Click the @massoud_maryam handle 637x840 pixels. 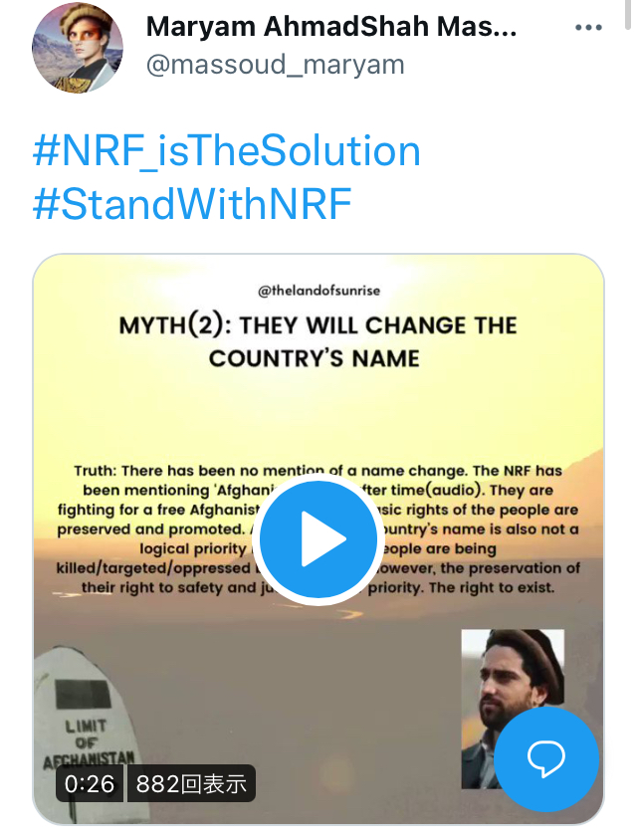coord(276,65)
